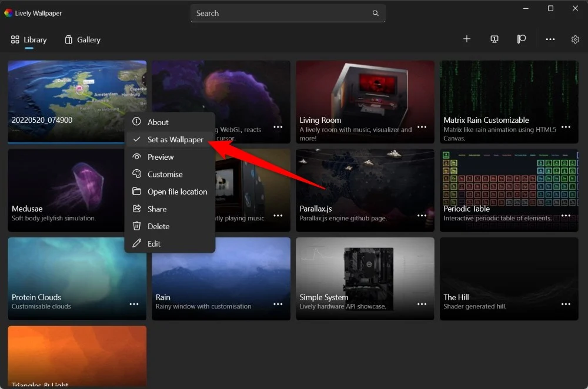Click the search magnifier icon

[x=376, y=13]
